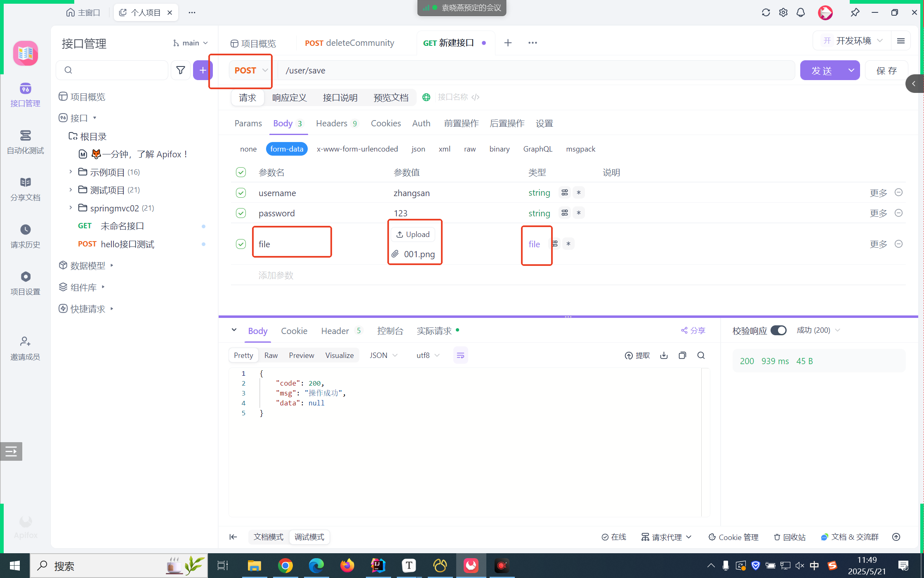
Task: Click the search response icon
Action: coord(701,355)
